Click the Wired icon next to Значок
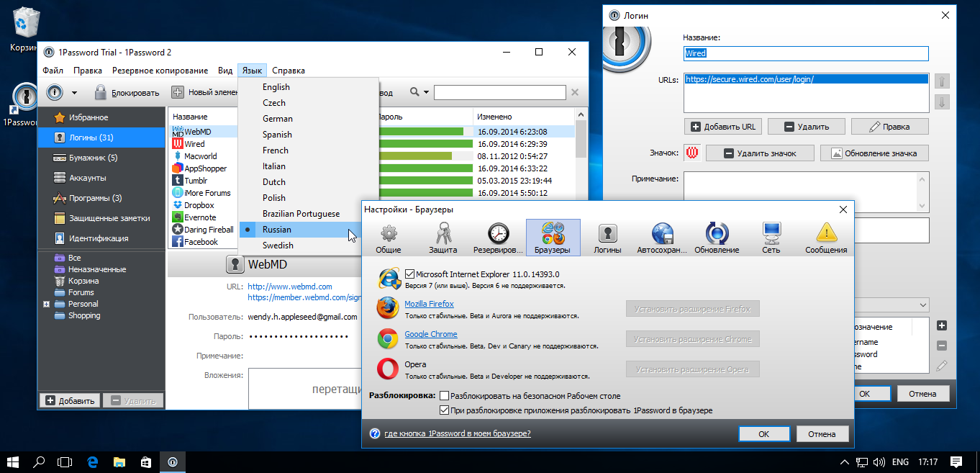Image resolution: width=980 pixels, height=473 pixels. click(691, 153)
